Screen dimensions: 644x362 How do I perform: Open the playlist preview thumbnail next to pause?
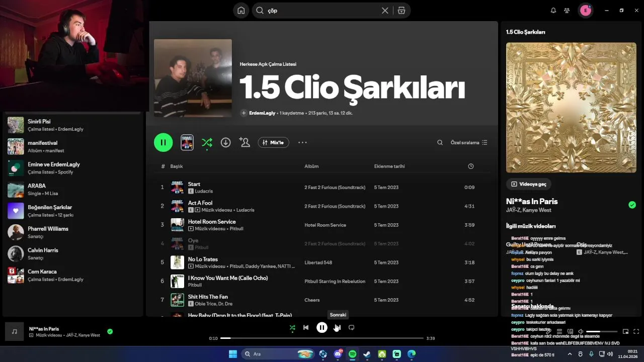pyautogui.click(x=187, y=142)
